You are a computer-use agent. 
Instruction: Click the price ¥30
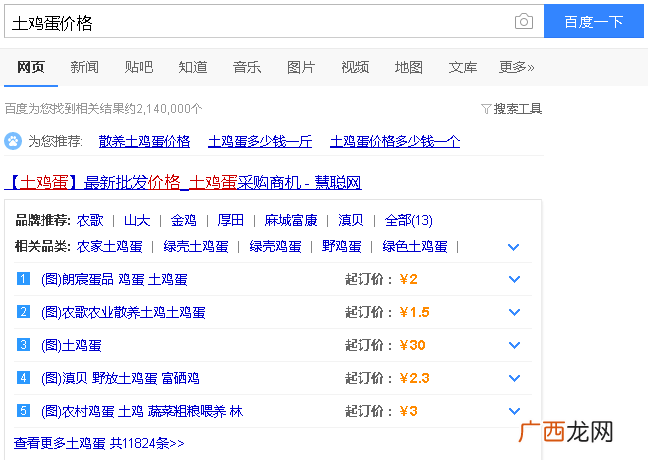(x=412, y=345)
